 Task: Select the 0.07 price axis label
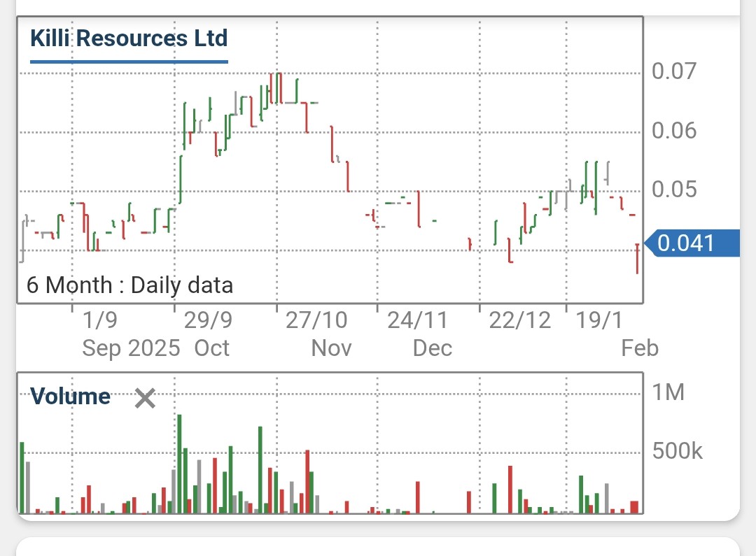(x=674, y=71)
